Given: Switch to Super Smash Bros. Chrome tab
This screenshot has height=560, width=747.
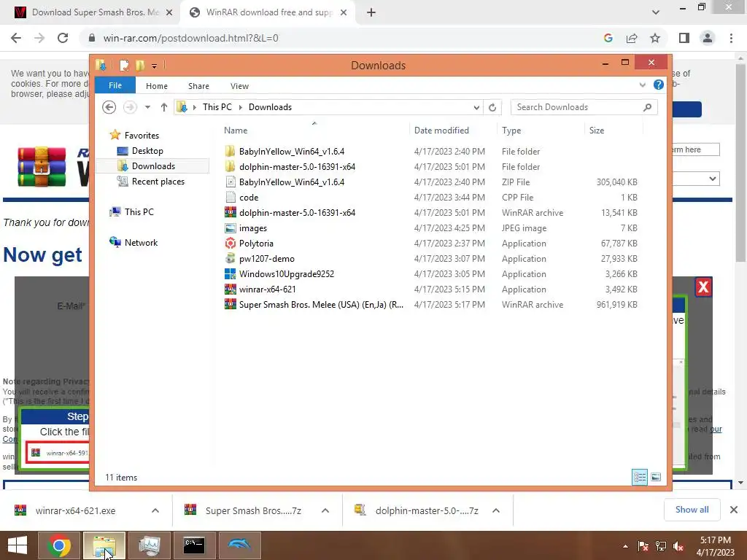Looking at the screenshot, I should pyautogui.click(x=93, y=12).
